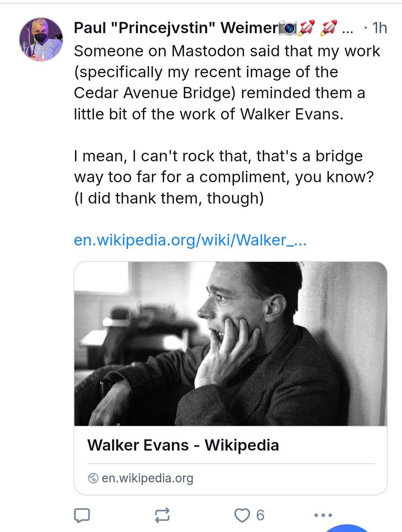This screenshot has height=532, width=402.
Task: Open the Walker Evans photo thumbnail
Action: point(231,344)
